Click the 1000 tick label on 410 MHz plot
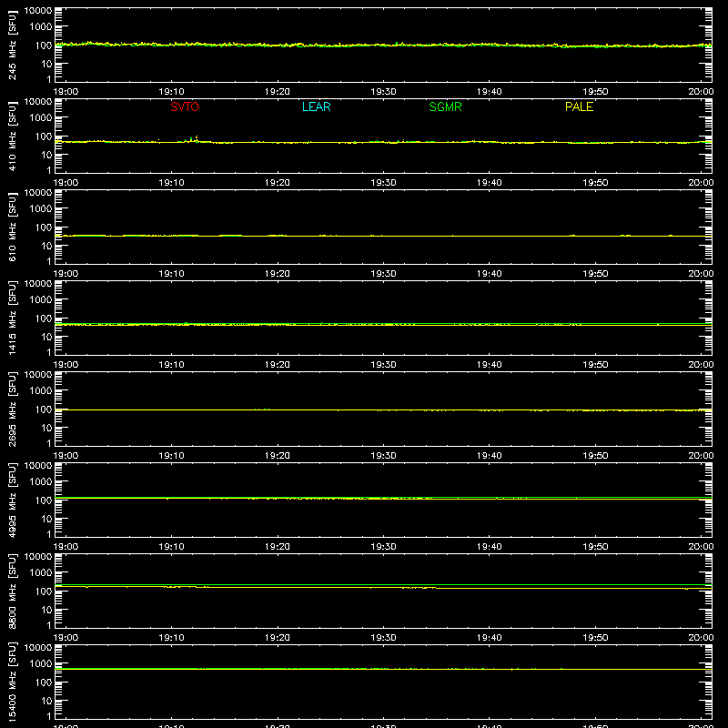This screenshot has height=728, width=728. [x=41, y=118]
